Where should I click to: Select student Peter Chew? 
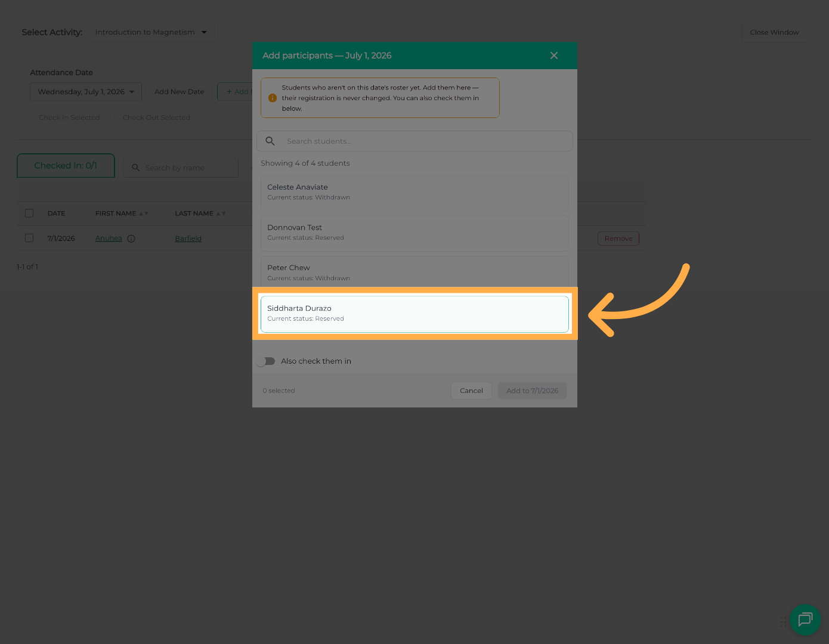coord(414,272)
